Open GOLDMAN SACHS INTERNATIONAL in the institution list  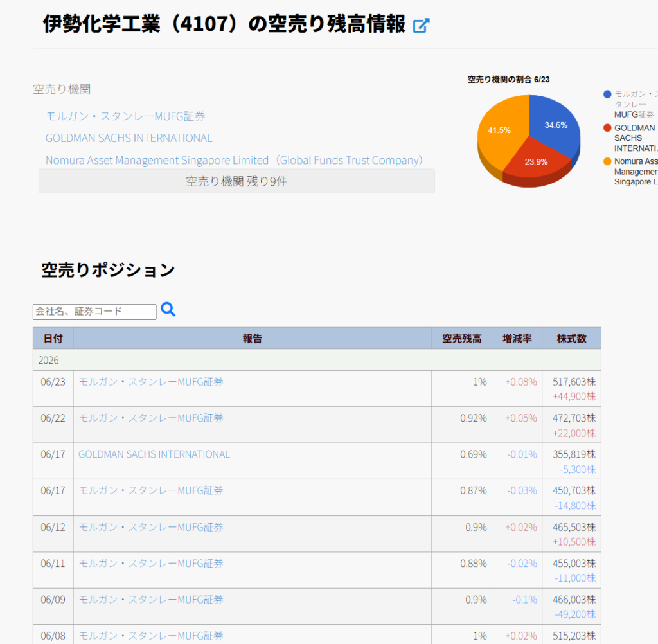[x=129, y=138]
